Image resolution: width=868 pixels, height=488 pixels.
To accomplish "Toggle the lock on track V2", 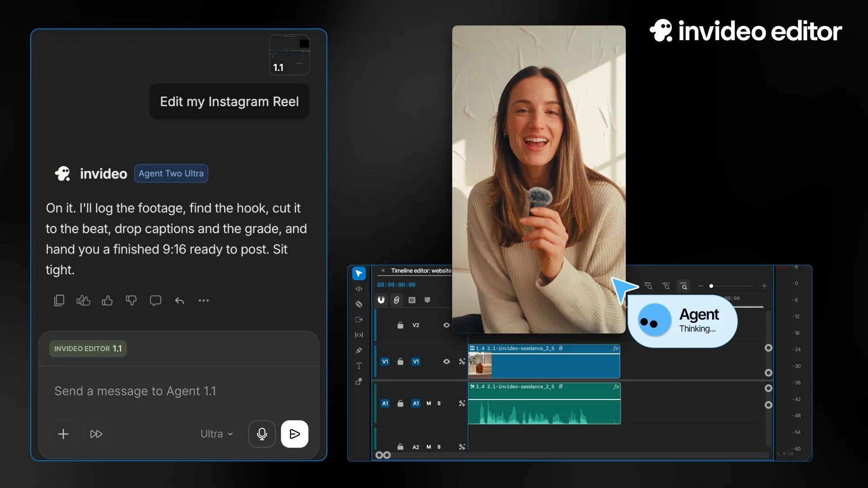I will pyautogui.click(x=400, y=325).
